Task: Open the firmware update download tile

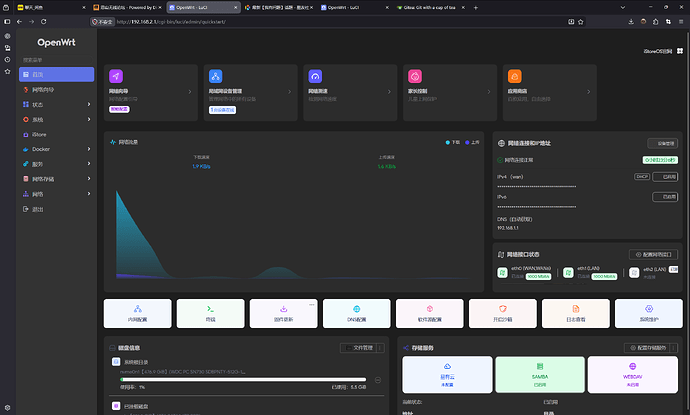Action: point(283,313)
